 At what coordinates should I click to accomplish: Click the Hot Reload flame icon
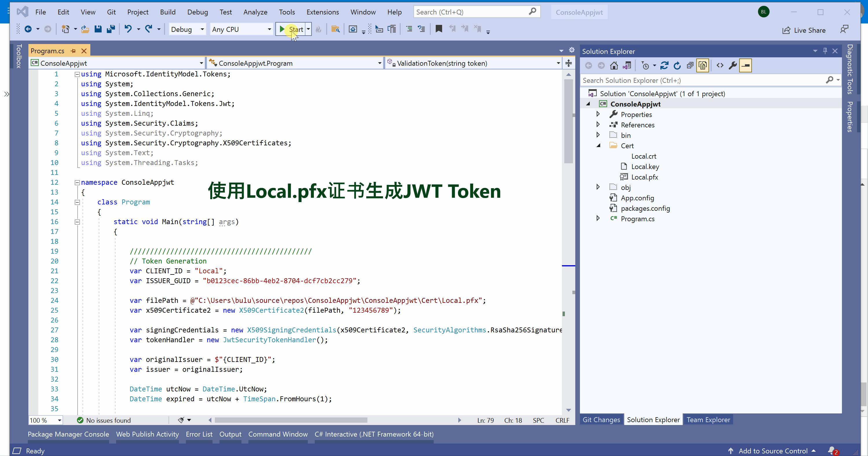[318, 29]
